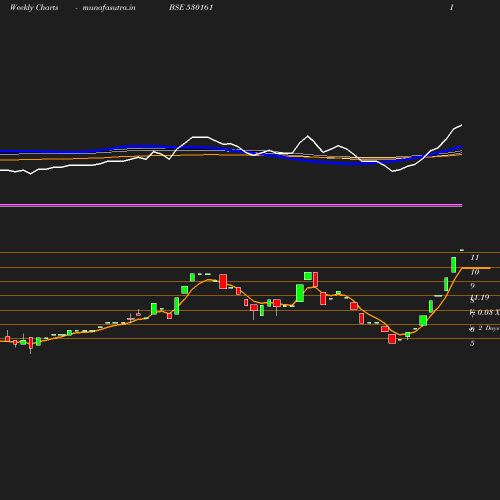Click the small green dash candle above the 11 line
Image resolution: width=500 pixels, height=500 pixels.
pyautogui.click(x=462, y=250)
